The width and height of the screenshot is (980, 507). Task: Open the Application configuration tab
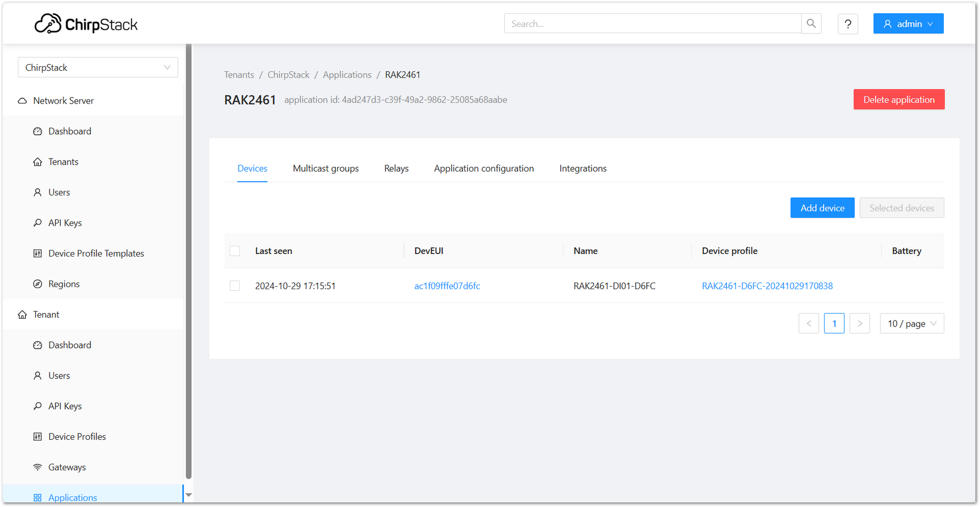(484, 168)
